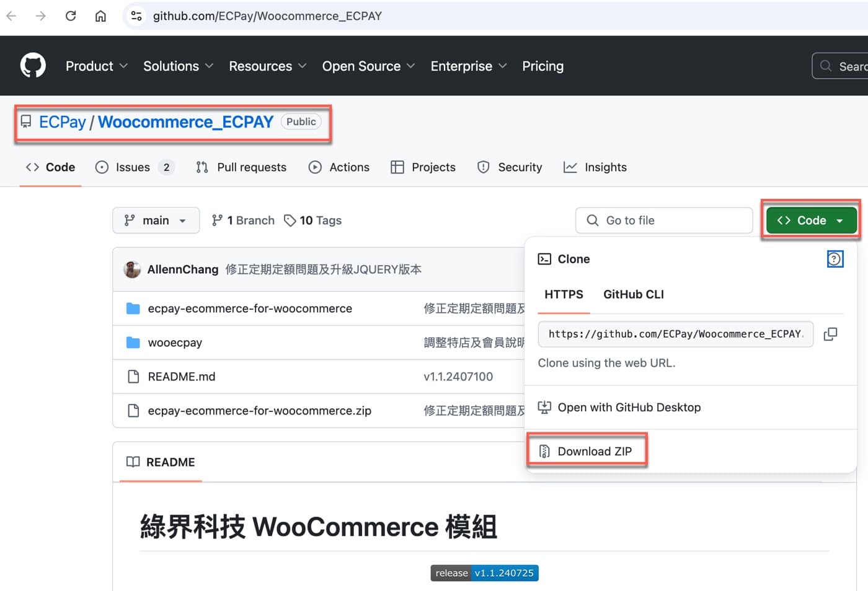The image size is (868, 591).
Task: Open the Issues tab
Action: tap(135, 167)
